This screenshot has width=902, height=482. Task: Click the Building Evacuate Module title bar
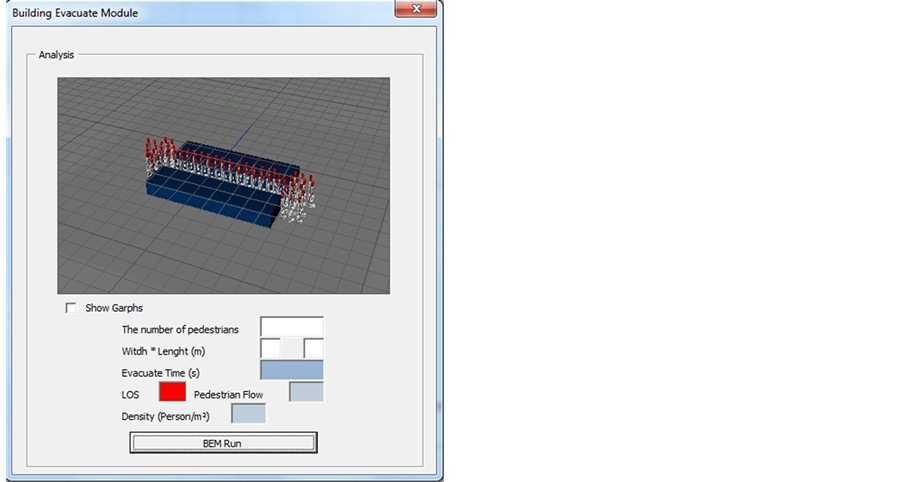tap(200, 13)
